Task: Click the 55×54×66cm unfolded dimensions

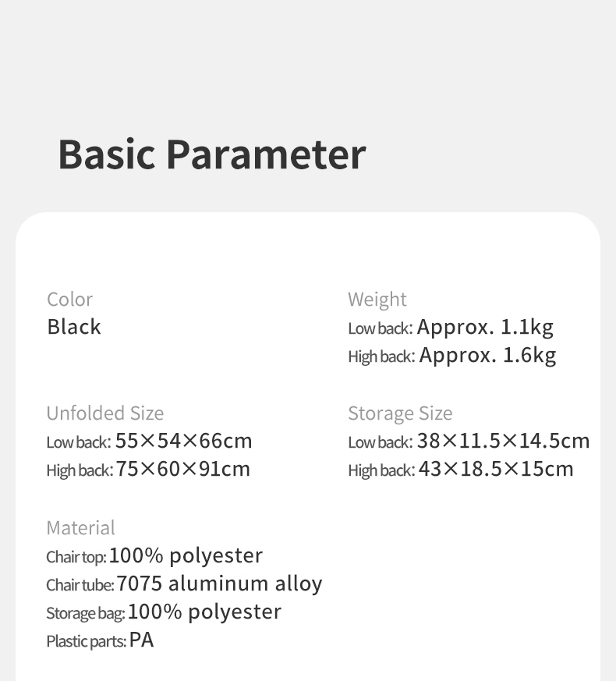Action: tap(184, 442)
